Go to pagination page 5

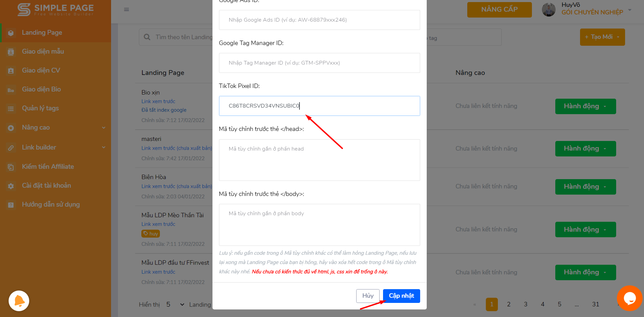point(559,304)
